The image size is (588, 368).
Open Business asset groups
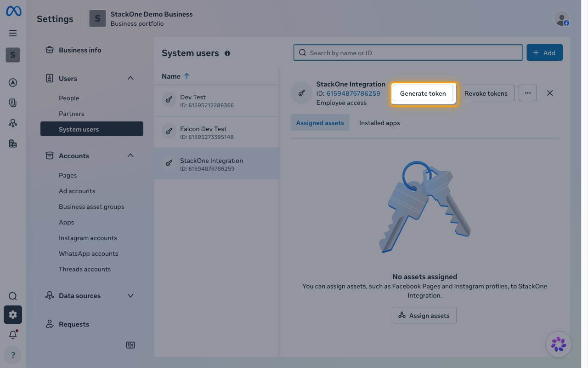tap(91, 207)
